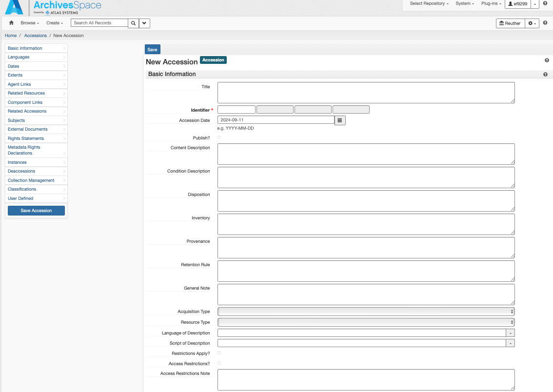Image resolution: width=553 pixels, height=392 pixels.
Task: Click the Basic Information section help icon
Action: click(x=545, y=75)
